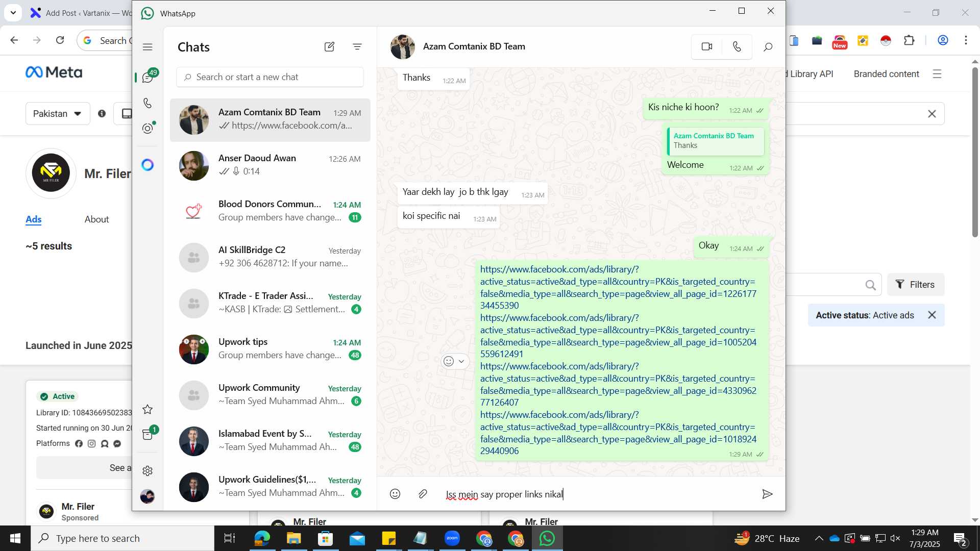Image resolution: width=980 pixels, height=551 pixels.
Task: Go back in the browser
Action: tap(14, 40)
